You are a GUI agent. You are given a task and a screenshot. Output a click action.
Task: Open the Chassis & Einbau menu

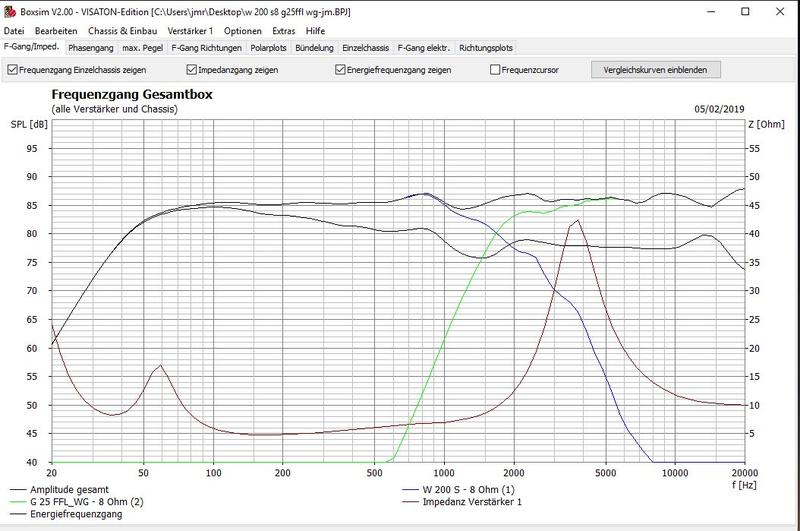point(122,31)
